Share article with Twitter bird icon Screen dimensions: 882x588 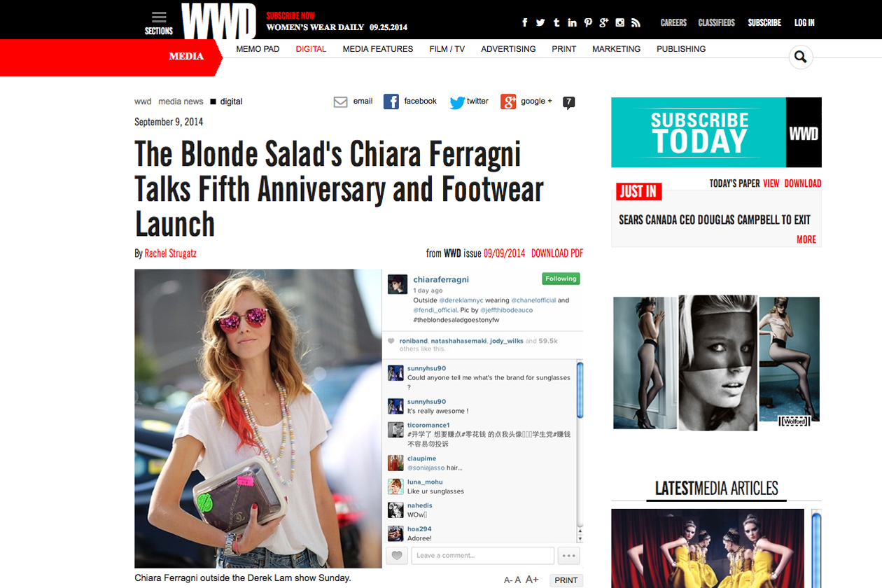click(457, 102)
